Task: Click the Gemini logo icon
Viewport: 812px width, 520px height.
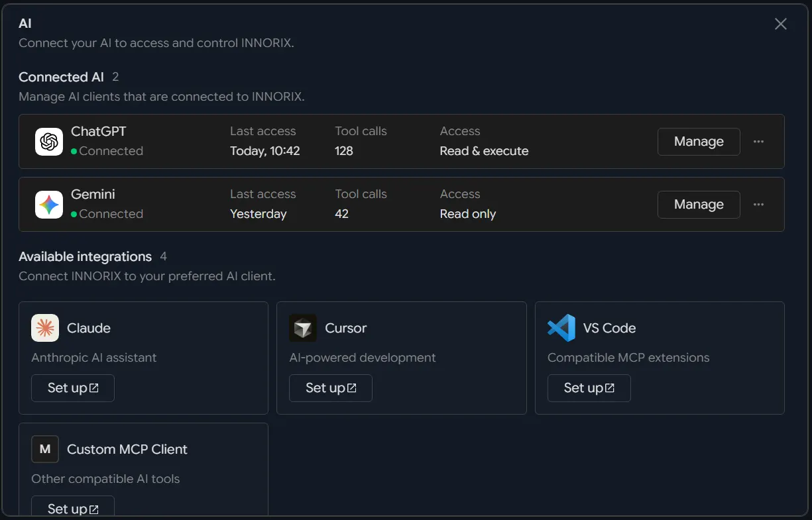Action: (49, 205)
